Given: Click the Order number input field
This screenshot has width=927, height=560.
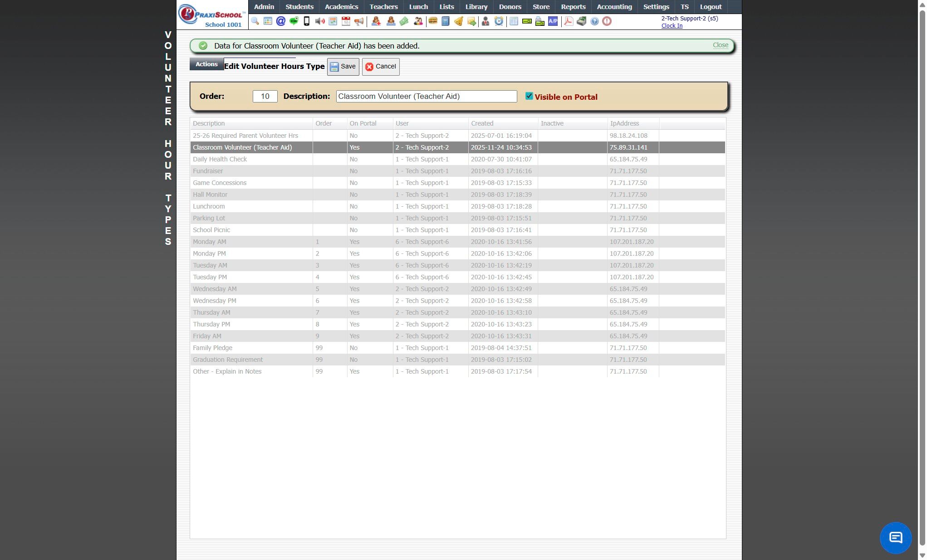Looking at the screenshot, I should [265, 96].
